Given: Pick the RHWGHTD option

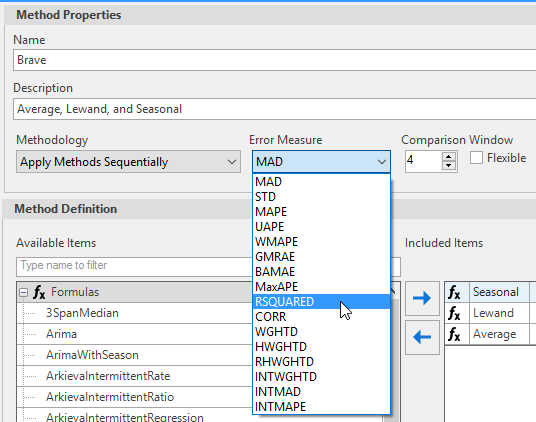Looking at the screenshot, I should click(x=321, y=362).
